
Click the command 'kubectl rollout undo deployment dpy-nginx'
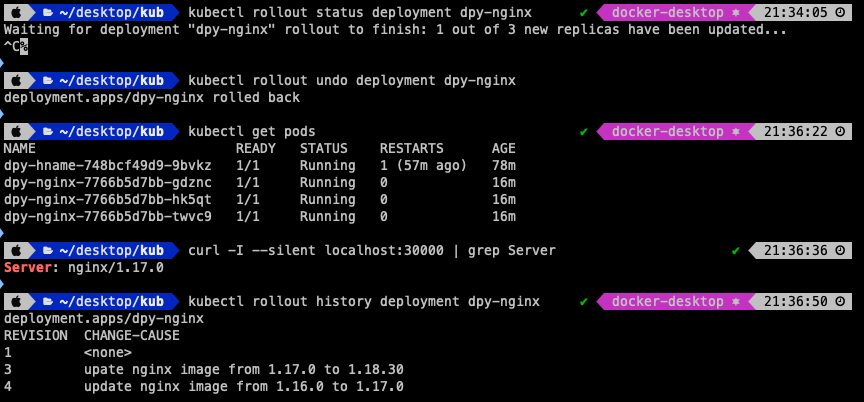352,80
